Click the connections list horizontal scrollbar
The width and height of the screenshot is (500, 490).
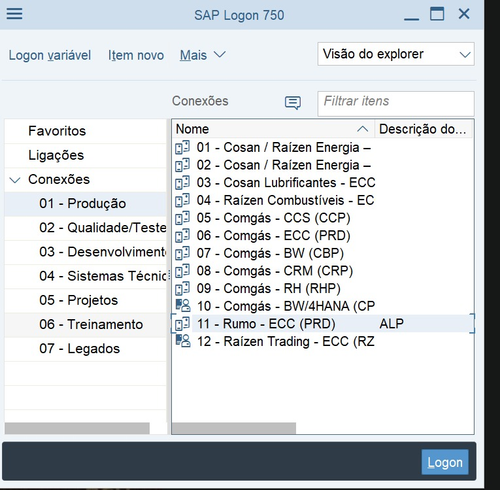[x=234, y=428]
